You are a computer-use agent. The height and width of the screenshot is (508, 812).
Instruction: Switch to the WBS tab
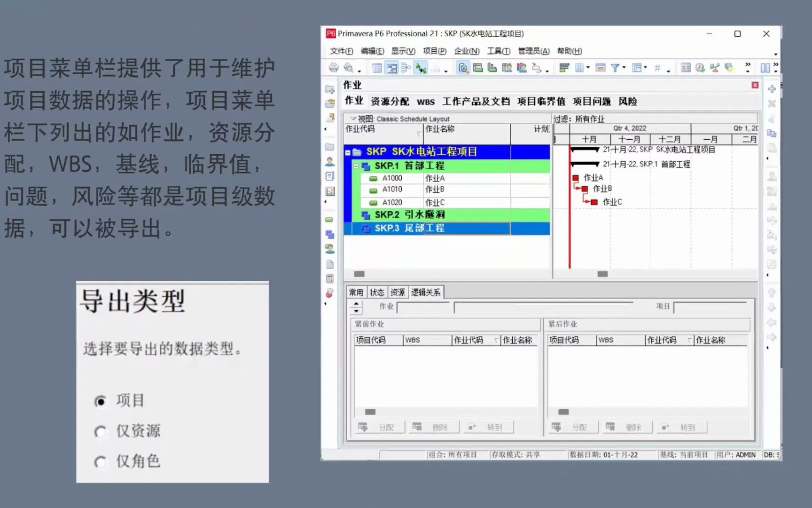[x=426, y=102]
